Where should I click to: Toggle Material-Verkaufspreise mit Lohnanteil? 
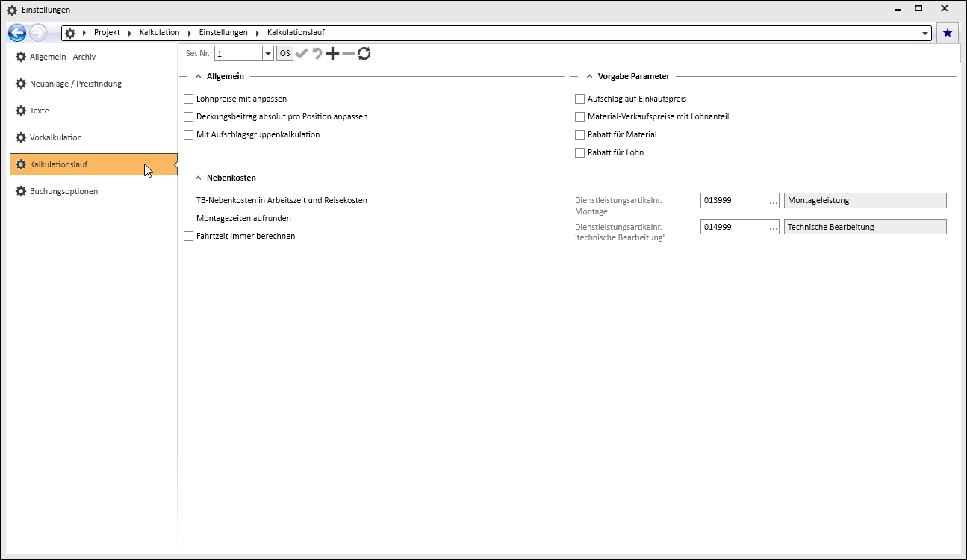[579, 116]
